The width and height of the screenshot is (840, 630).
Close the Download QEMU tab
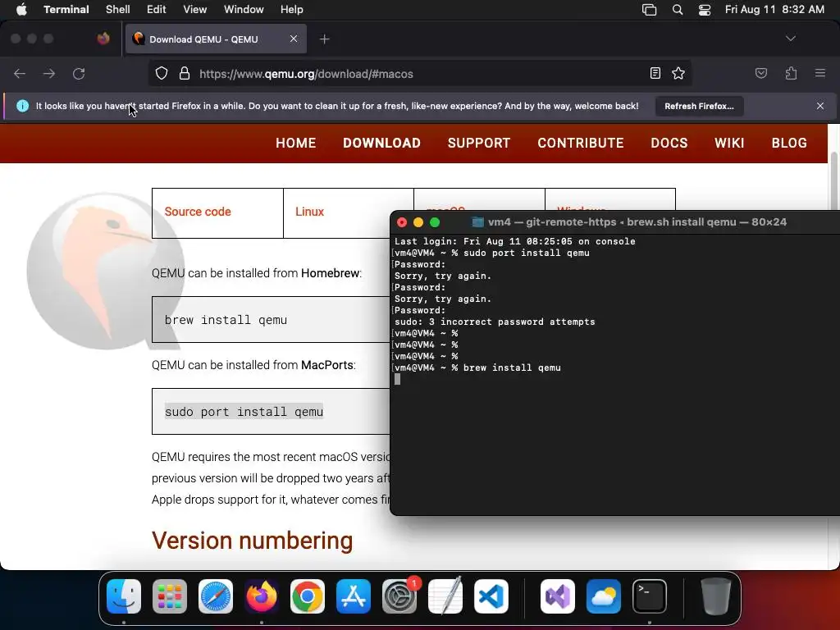click(294, 39)
